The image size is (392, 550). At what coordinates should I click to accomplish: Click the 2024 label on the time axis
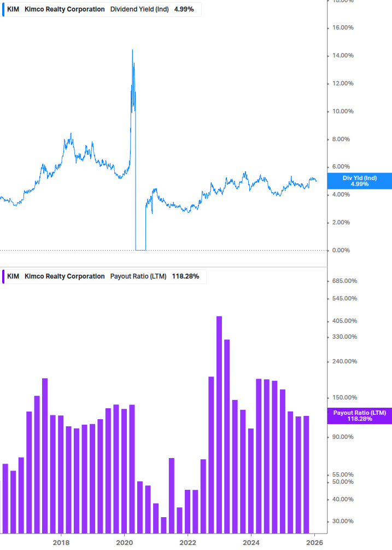coord(251,542)
